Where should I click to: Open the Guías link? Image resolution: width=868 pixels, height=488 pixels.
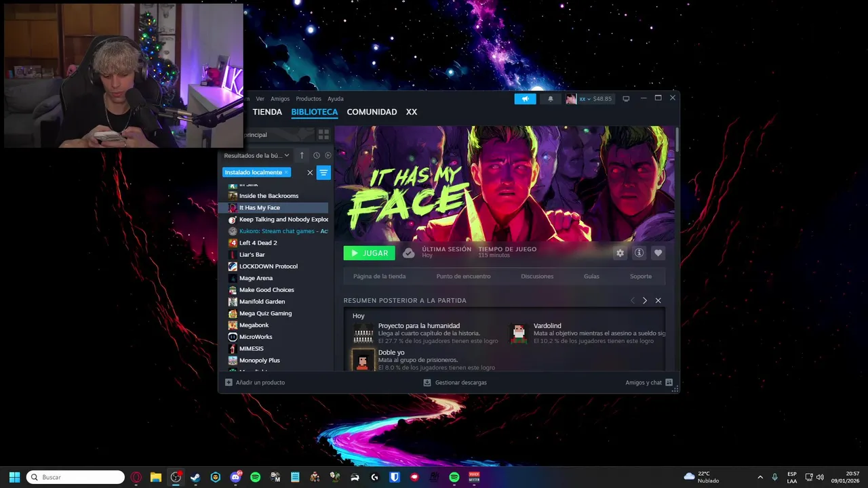(591, 277)
